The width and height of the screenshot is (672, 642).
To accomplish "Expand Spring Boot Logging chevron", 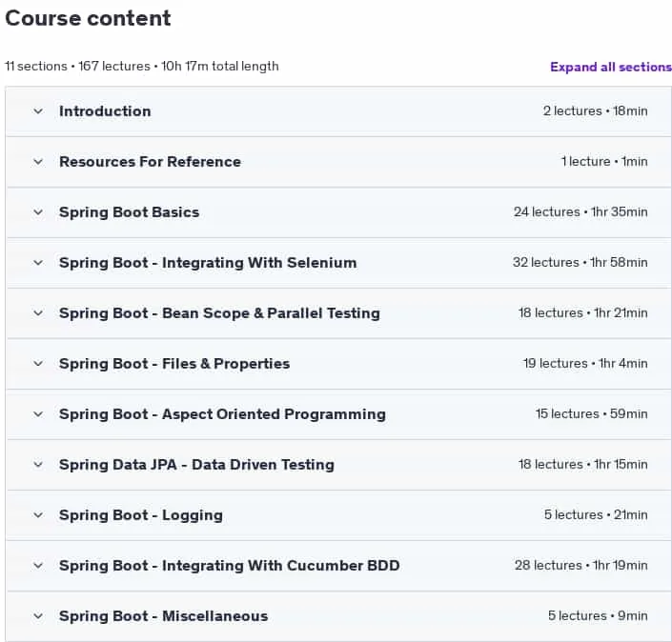I will click(x=38, y=515).
